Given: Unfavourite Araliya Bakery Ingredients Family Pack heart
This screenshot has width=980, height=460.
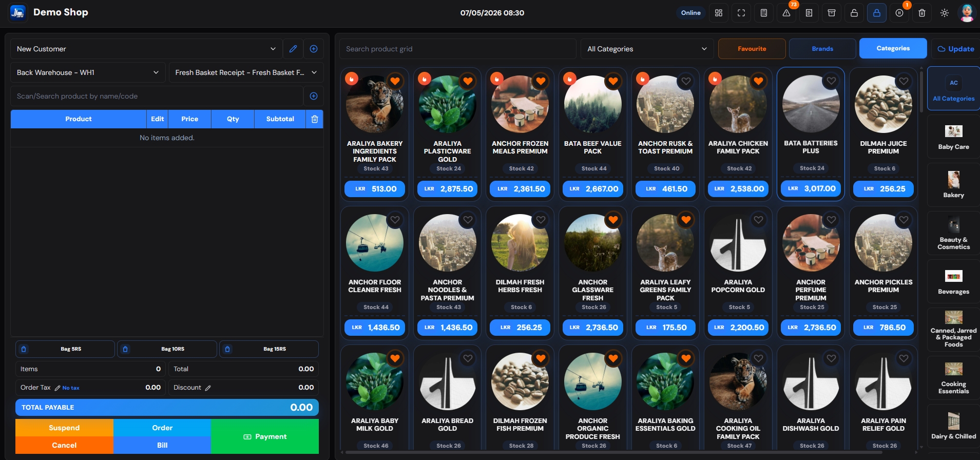Looking at the screenshot, I should [x=395, y=81].
